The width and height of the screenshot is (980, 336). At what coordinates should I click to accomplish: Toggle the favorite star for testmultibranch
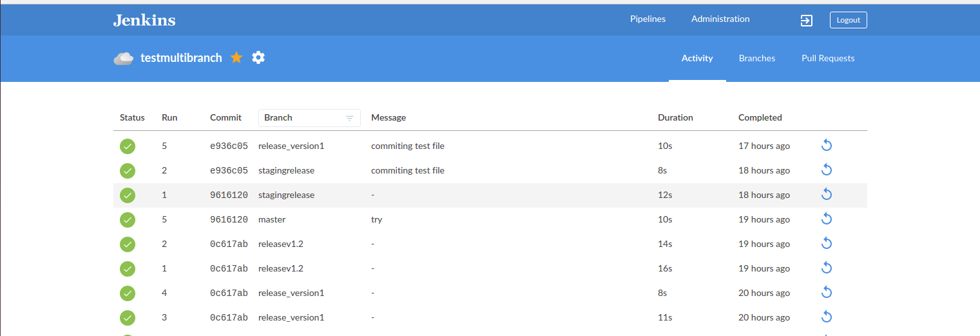click(236, 58)
